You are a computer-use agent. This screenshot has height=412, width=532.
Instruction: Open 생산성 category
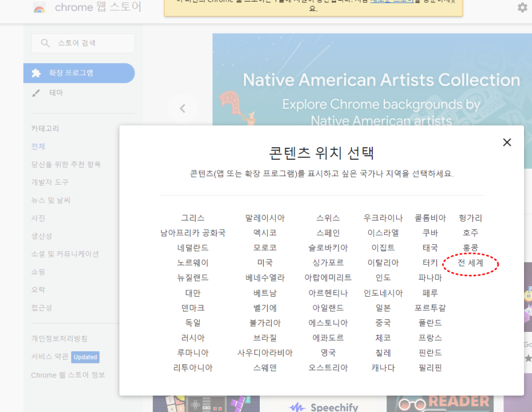pyautogui.click(x=41, y=236)
